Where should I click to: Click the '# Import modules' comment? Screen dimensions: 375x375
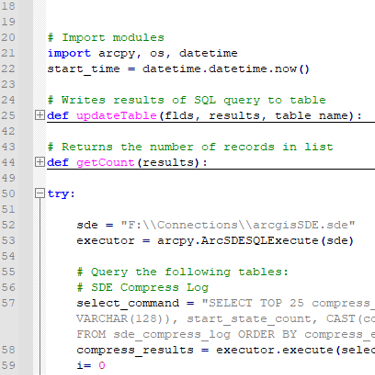click(x=106, y=37)
